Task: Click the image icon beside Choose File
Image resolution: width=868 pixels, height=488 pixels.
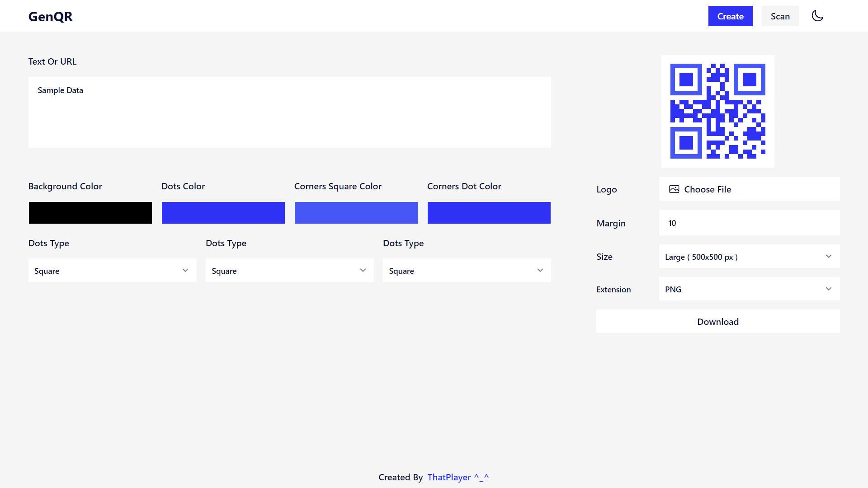Action: tap(674, 189)
